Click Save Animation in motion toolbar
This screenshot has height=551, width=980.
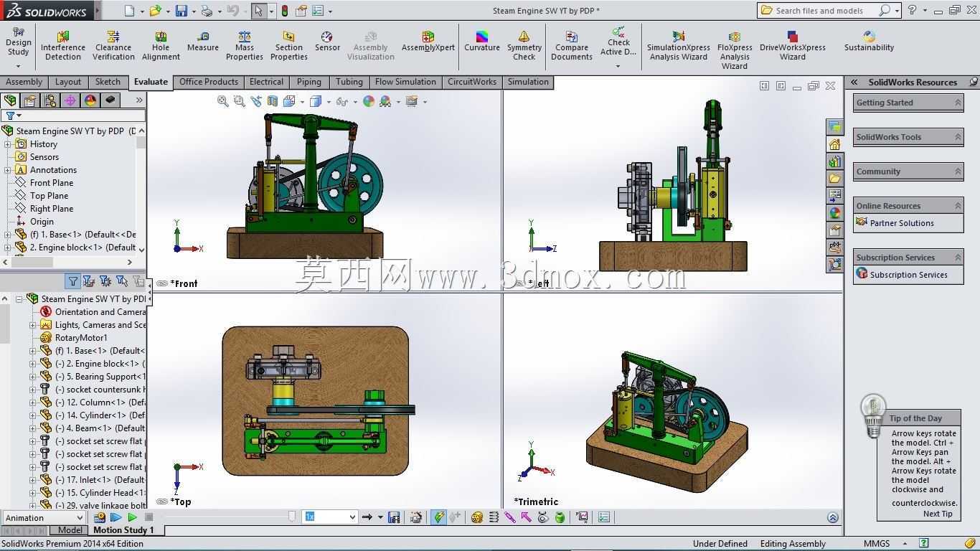point(394,517)
